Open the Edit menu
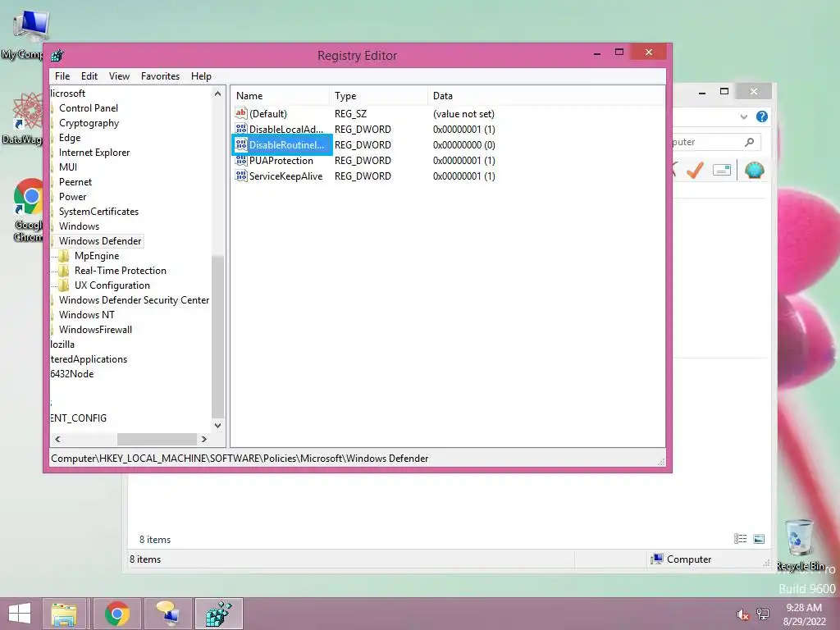This screenshot has height=630, width=840. 89,76
